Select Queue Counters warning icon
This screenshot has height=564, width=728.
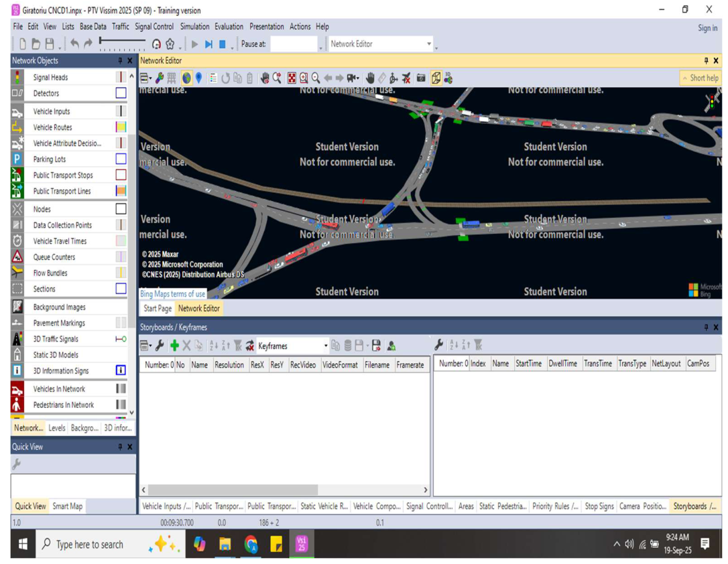click(17, 257)
